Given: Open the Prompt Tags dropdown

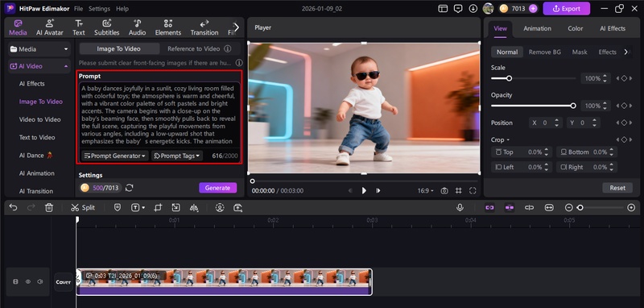Looking at the screenshot, I should 177,156.
